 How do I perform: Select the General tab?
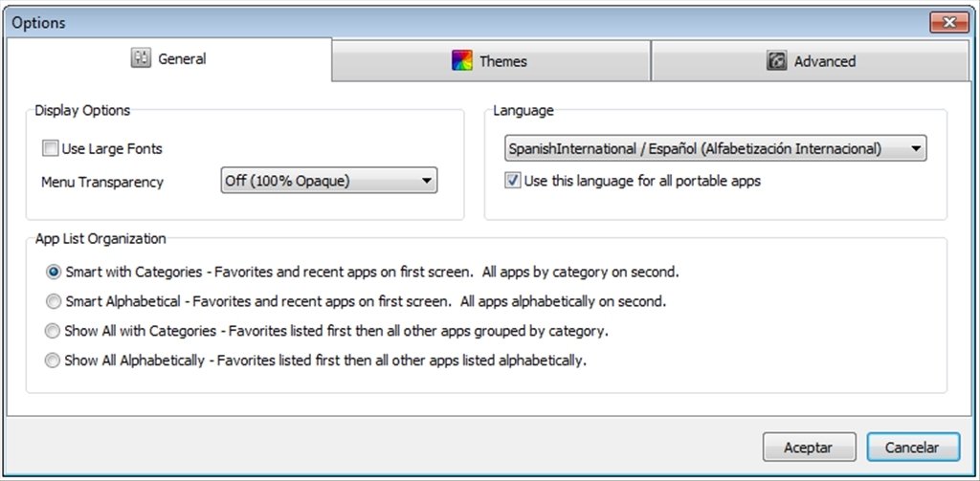pyautogui.click(x=168, y=59)
